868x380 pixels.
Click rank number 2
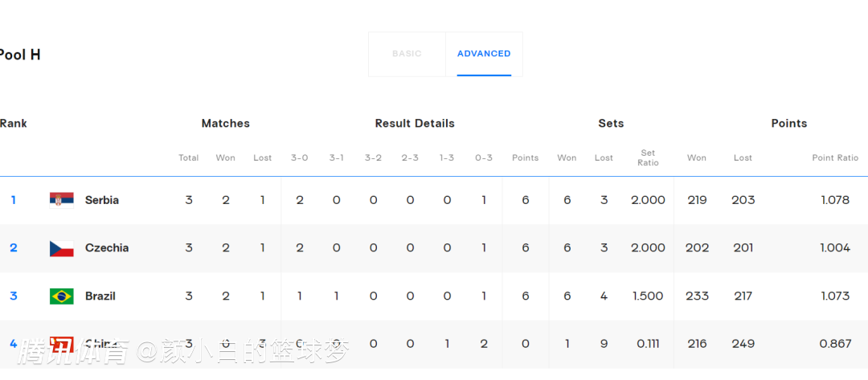coord(13,248)
